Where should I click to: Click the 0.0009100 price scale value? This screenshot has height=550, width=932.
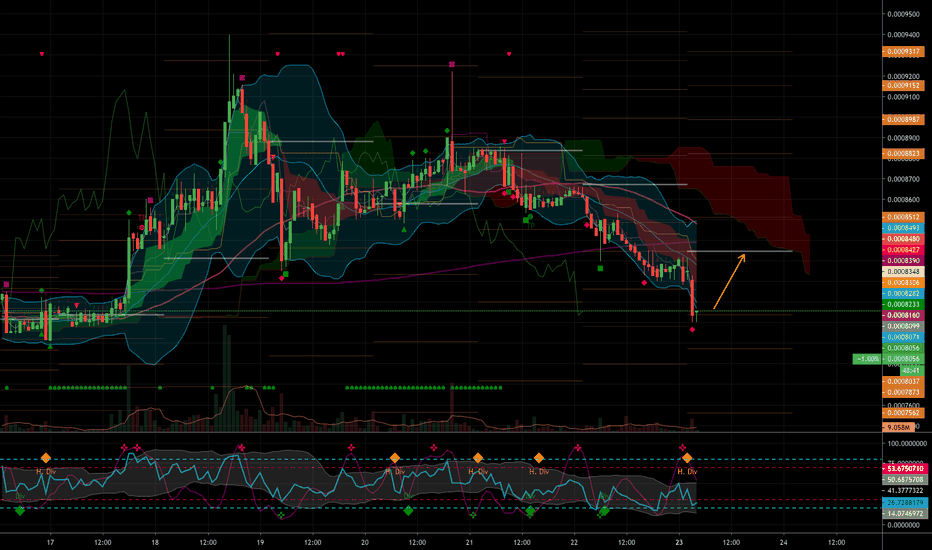[903, 96]
